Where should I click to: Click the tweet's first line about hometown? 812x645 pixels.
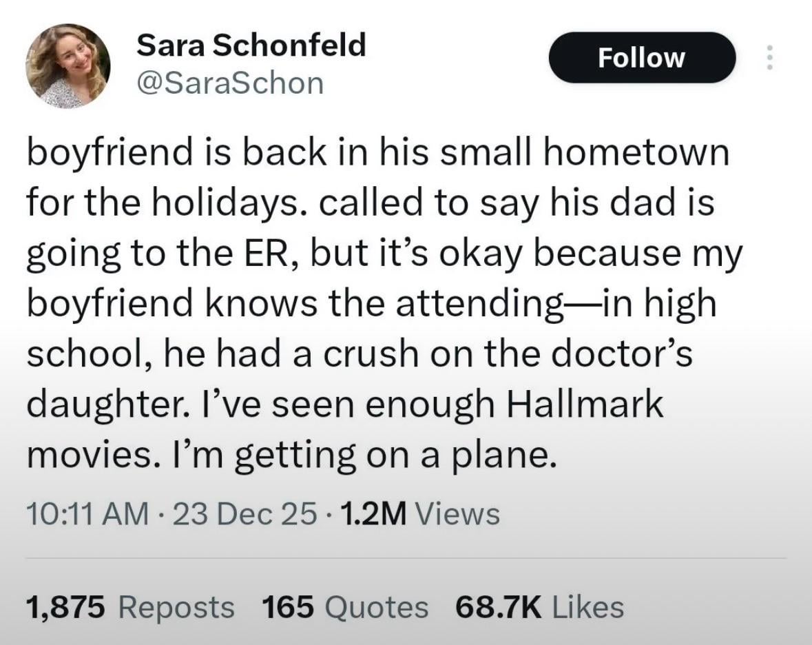coord(377,152)
